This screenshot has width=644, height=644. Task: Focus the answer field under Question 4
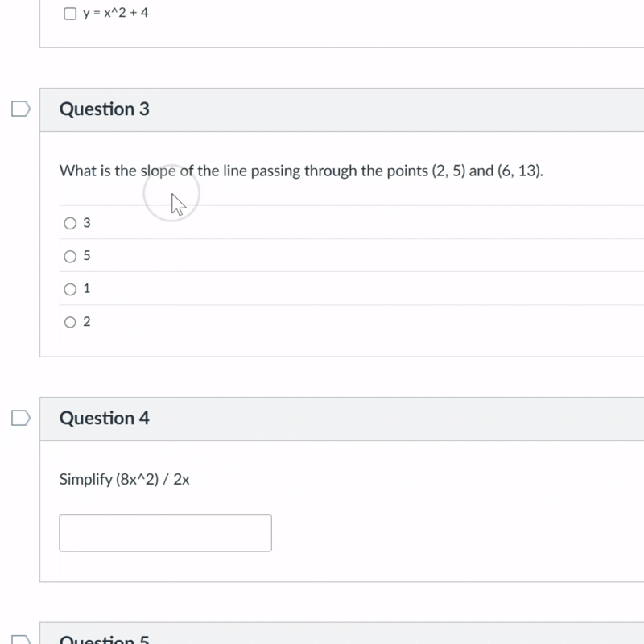point(164,532)
